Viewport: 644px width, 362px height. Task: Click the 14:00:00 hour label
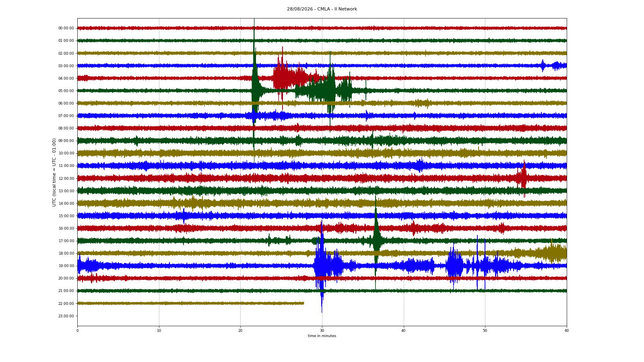66,204
